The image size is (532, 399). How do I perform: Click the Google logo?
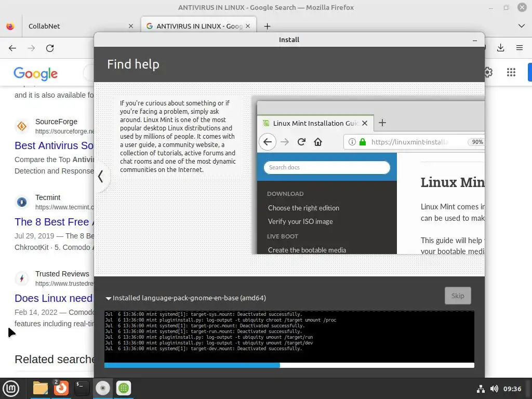click(36, 74)
